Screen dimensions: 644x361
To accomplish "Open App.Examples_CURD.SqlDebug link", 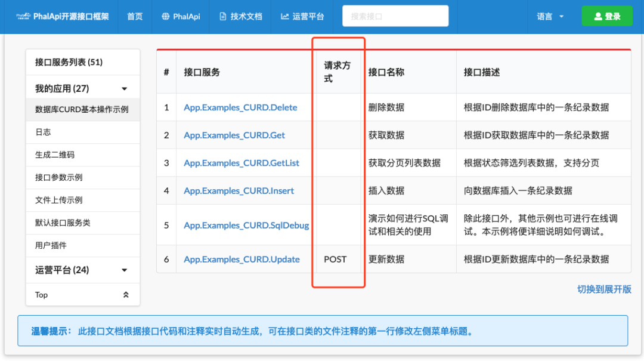I will tap(246, 226).
